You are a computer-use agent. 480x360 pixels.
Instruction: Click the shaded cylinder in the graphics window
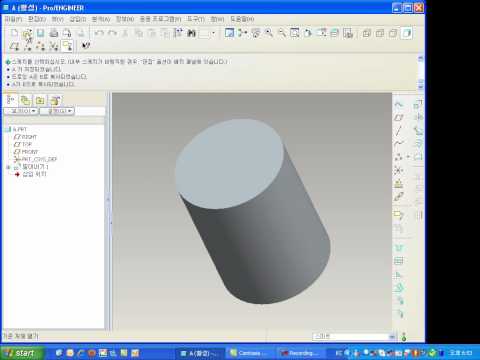252,211
